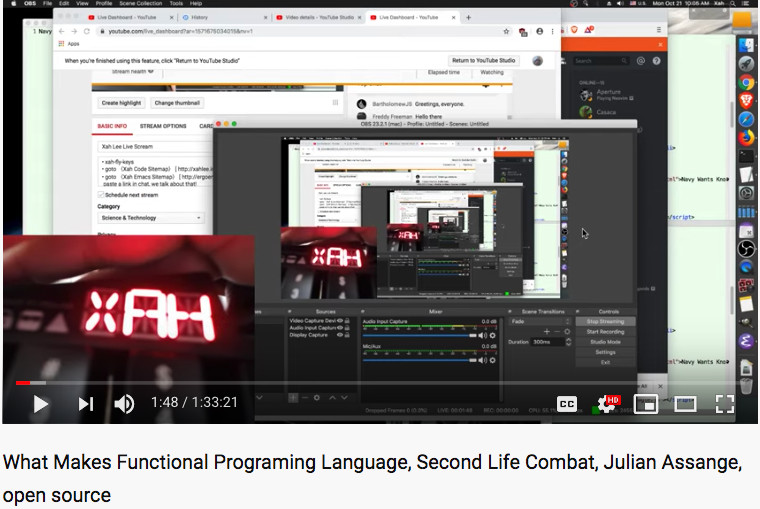The image size is (760, 509).
Task: Click Change thumbnail button
Action: pos(177,103)
